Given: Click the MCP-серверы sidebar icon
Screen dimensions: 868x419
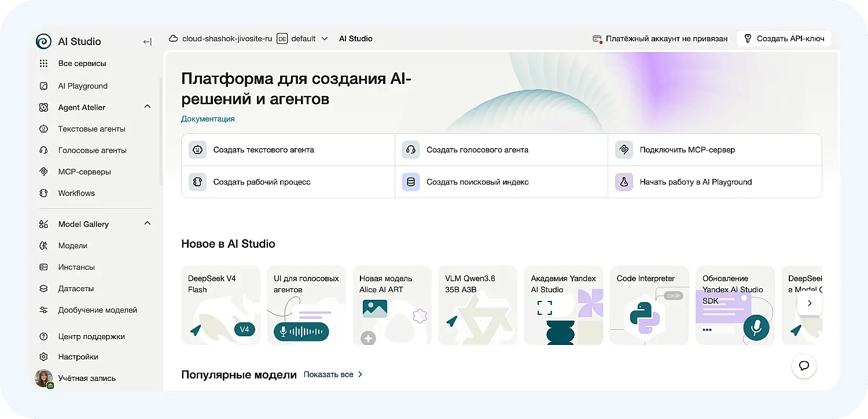Looking at the screenshot, I should click(x=43, y=171).
